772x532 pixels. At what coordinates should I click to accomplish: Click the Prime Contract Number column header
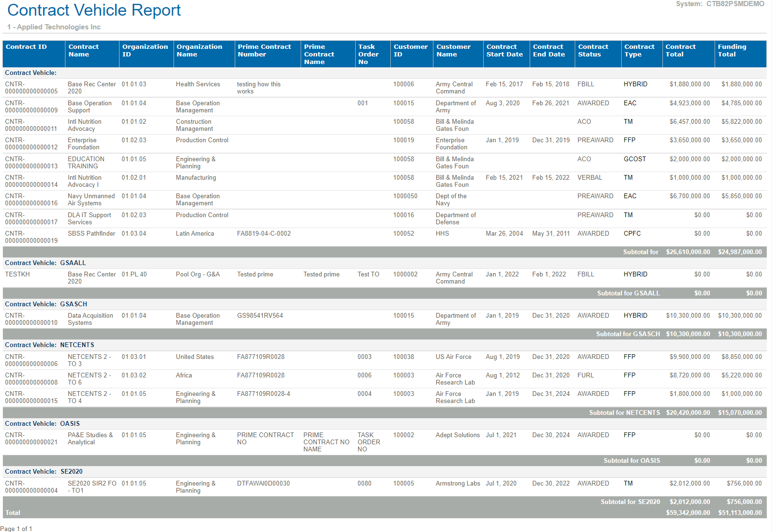264,51
